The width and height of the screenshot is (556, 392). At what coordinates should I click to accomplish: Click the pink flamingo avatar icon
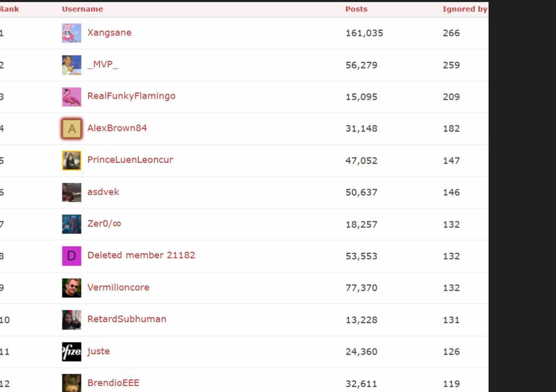tap(71, 97)
